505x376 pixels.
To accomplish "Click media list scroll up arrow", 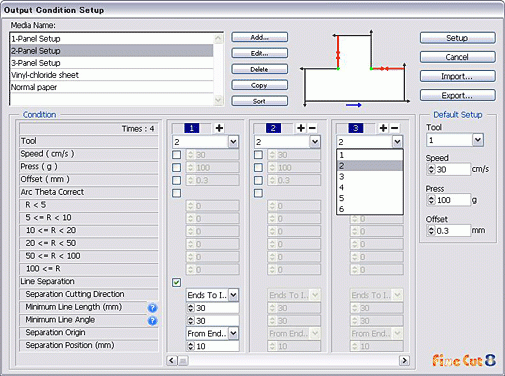I will click(x=218, y=39).
